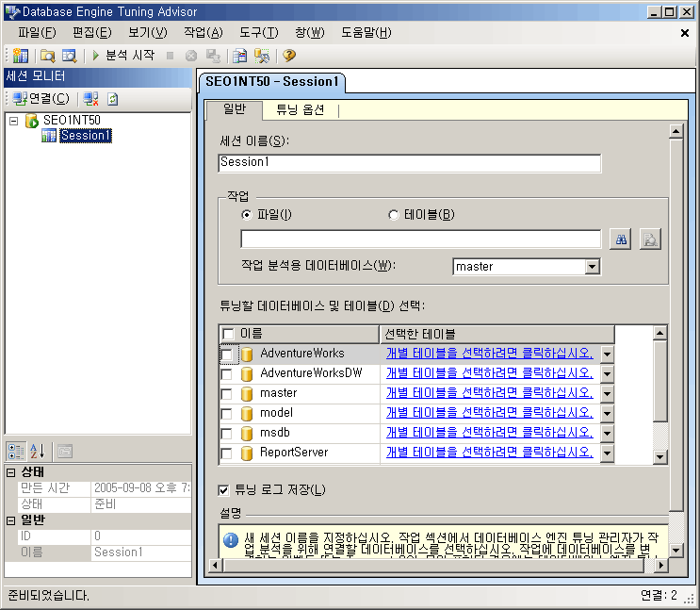Click the refresh icon in session monitor
This screenshot has width=700, height=610.
[112, 98]
